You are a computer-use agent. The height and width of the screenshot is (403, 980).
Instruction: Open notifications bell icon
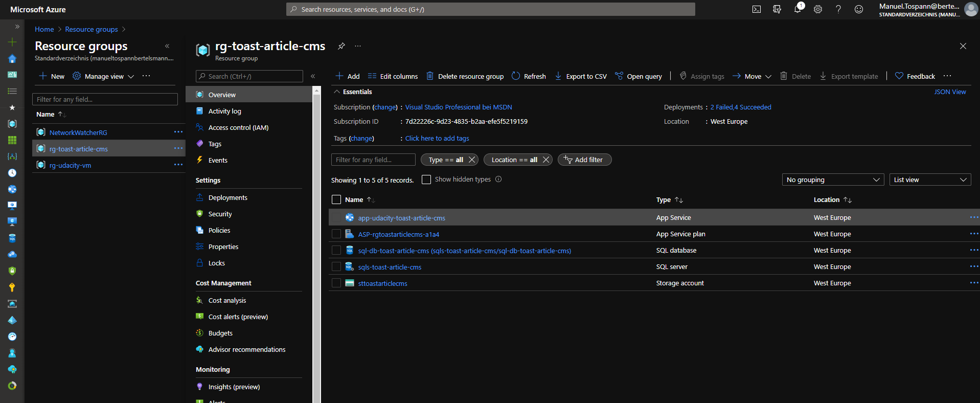click(x=797, y=9)
